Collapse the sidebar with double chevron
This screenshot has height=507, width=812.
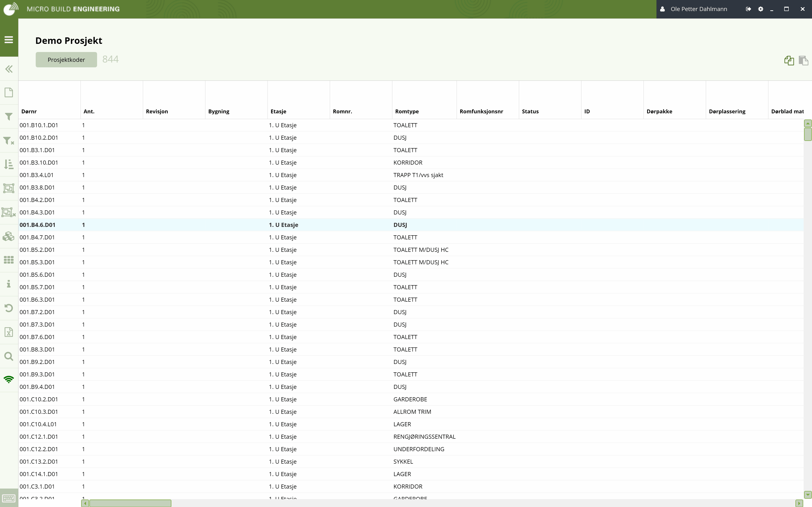coord(9,69)
